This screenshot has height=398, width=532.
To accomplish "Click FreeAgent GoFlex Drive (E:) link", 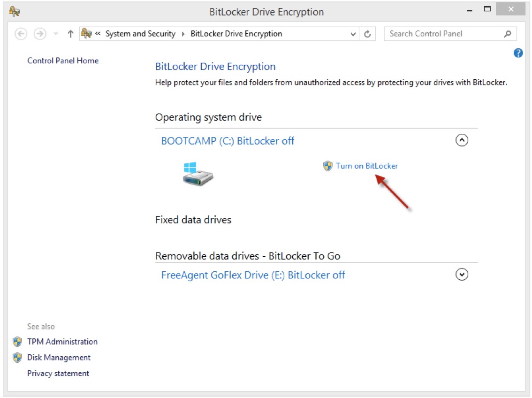I will click(x=253, y=275).
